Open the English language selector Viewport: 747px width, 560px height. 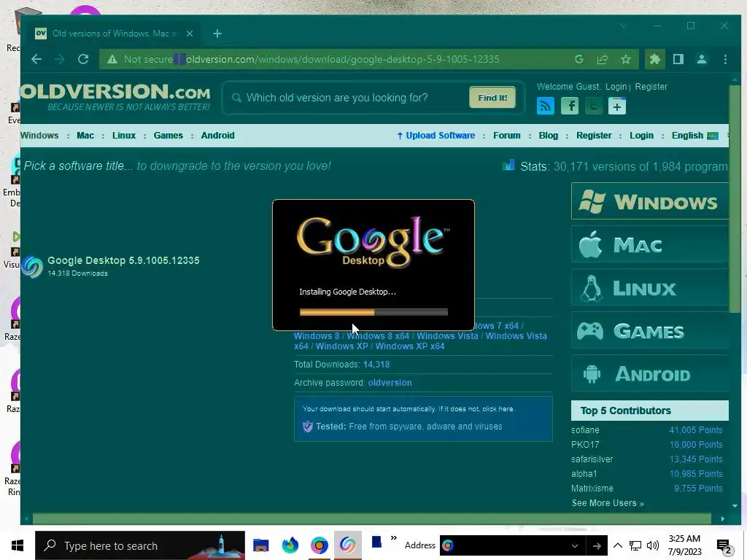[694, 135]
